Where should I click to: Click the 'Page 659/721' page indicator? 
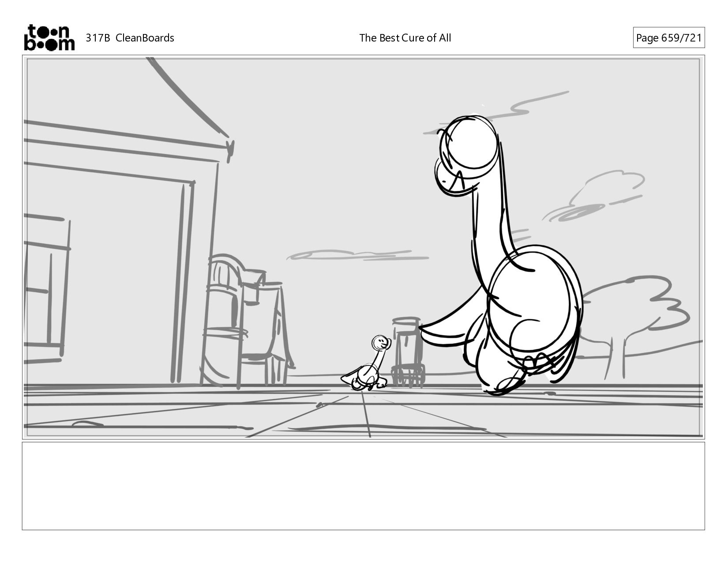coord(668,38)
